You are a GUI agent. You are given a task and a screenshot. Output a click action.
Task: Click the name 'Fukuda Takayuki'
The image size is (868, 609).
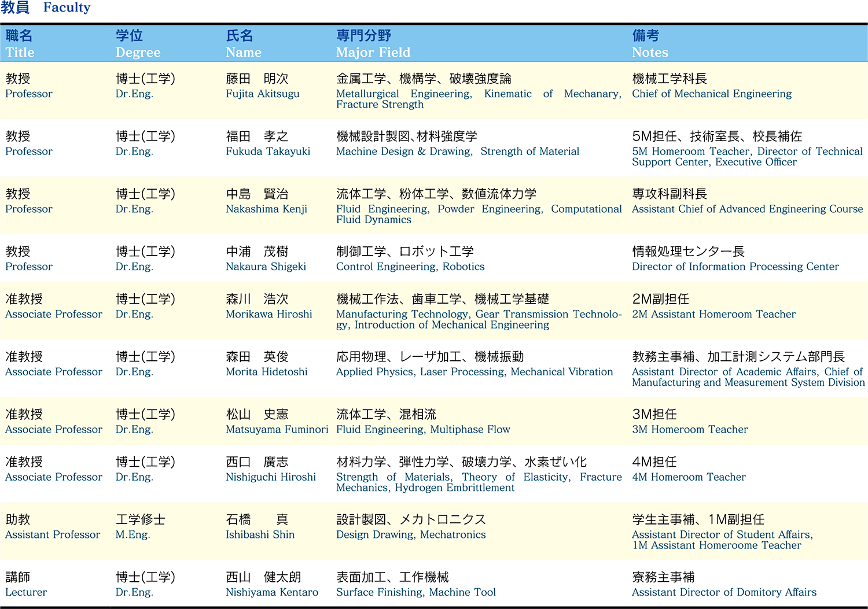click(268, 152)
